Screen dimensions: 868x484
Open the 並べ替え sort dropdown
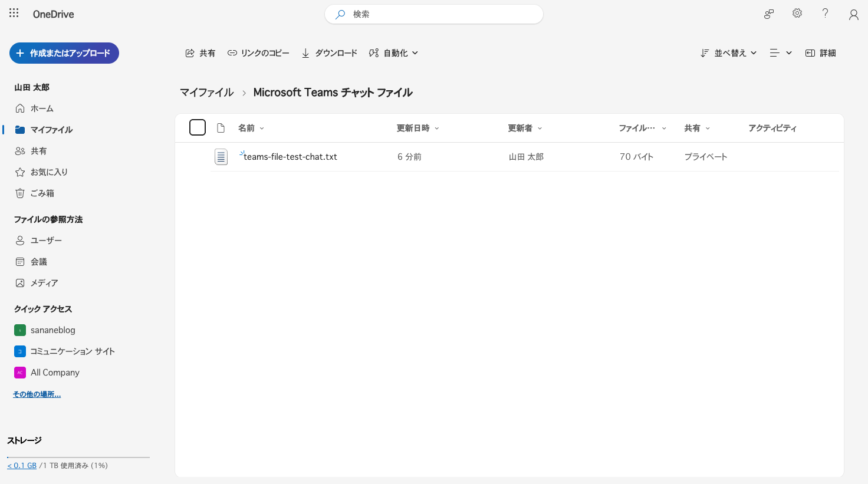pos(728,53)
